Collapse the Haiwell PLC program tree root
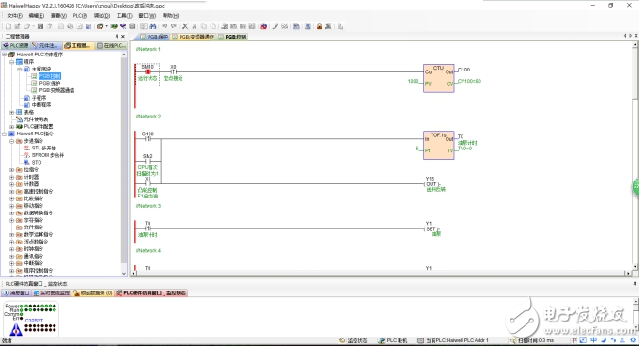 (5, 55)
